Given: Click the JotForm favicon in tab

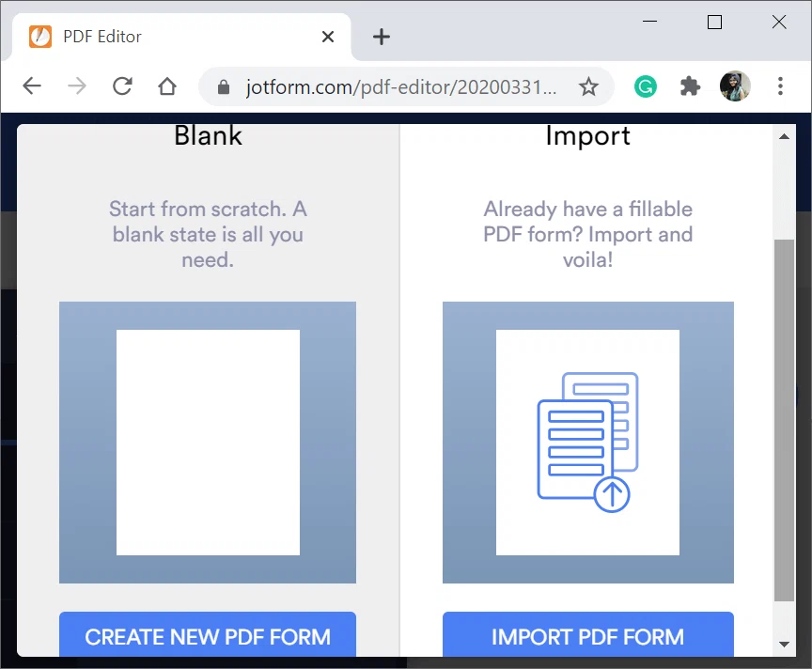Looking at the screenshot, I should [x=39, y=37].
